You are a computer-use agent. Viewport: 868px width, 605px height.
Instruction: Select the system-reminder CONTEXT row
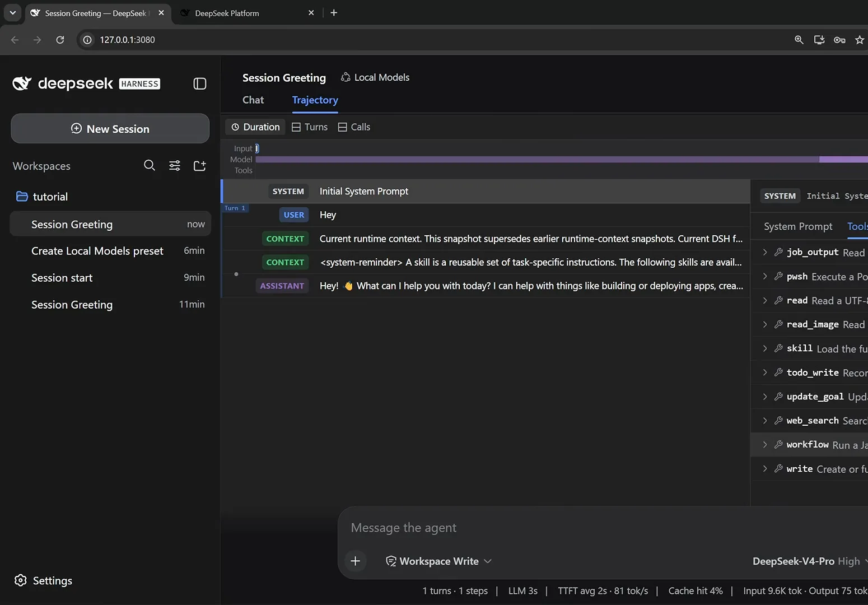tap(486, 262)
